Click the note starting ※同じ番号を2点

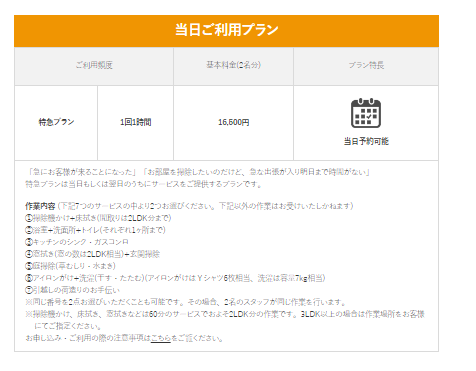[186, 302]
